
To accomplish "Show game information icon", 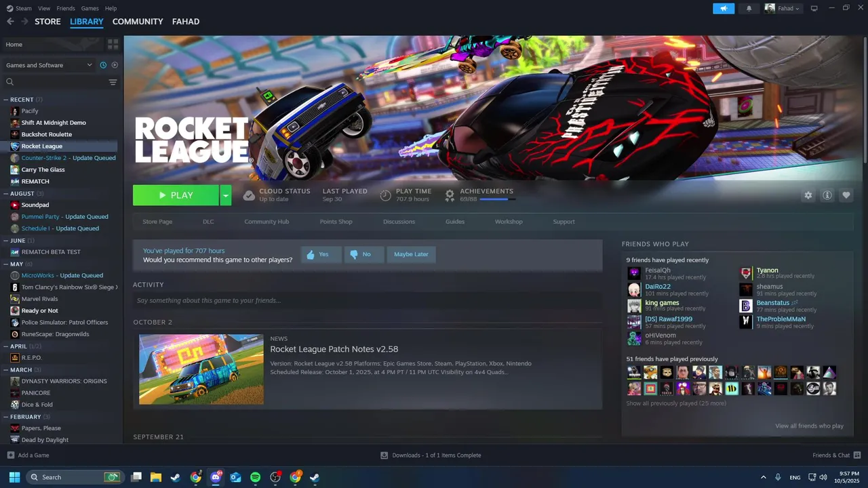I will [827, 195].
